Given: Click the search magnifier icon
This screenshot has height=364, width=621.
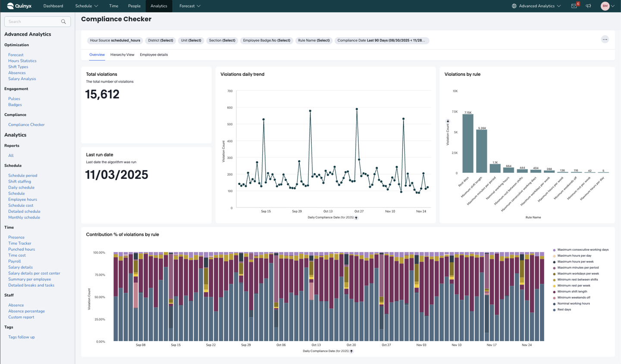Looking at the screenshot, I should (x=63, y=22).
